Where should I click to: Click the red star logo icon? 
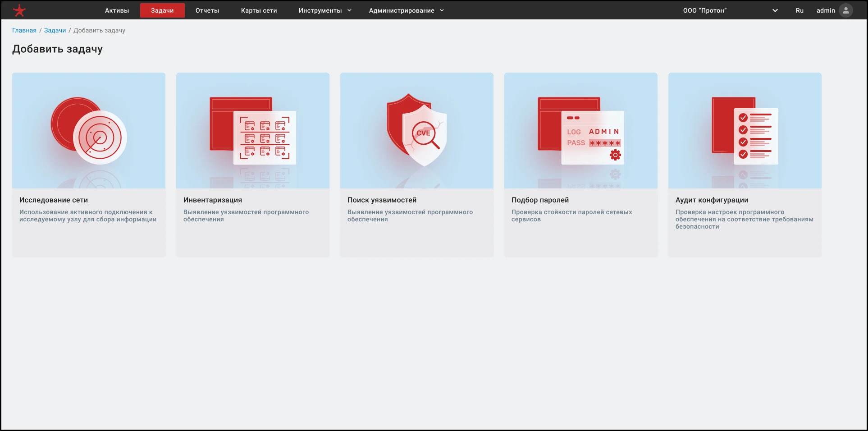tap(19, 10)
